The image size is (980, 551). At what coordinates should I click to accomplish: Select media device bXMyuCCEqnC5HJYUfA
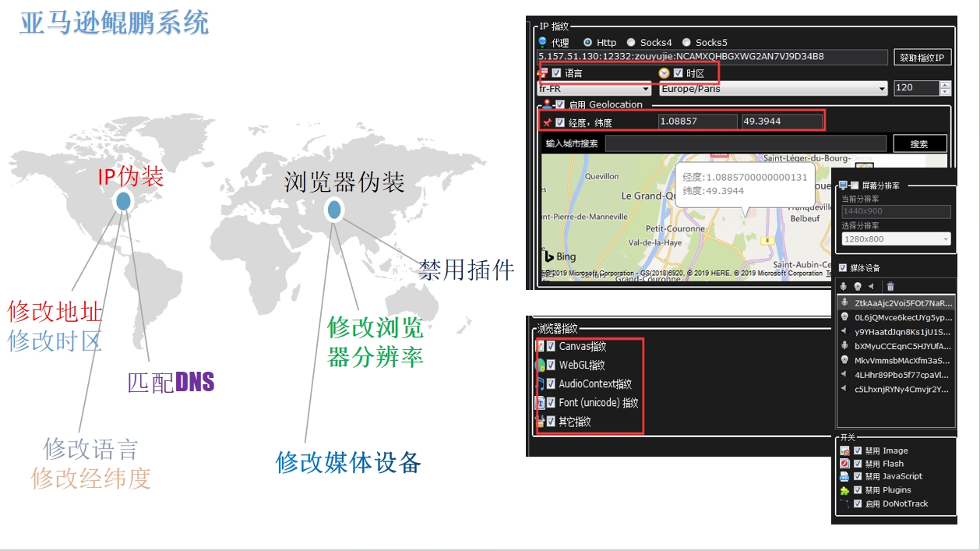click(x=896, y=346)
